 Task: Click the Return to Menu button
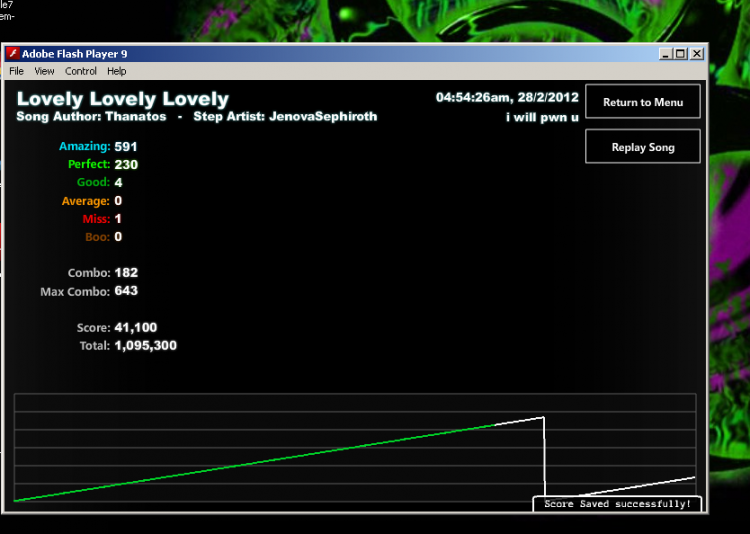(x=643, y=101)
